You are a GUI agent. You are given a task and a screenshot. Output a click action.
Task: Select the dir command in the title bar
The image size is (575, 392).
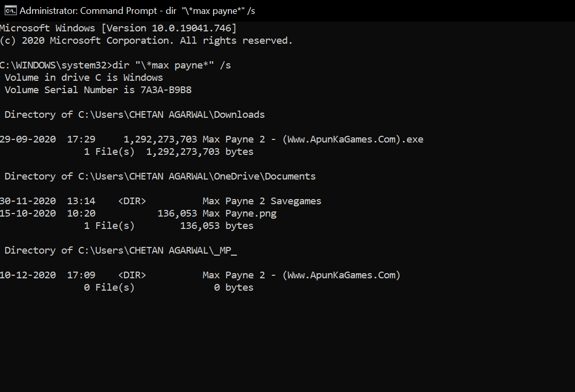[211, 10]
